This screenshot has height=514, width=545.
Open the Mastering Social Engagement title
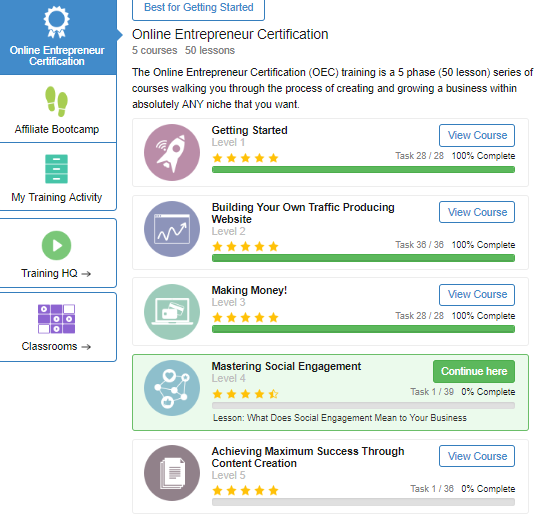pos(286,366)
